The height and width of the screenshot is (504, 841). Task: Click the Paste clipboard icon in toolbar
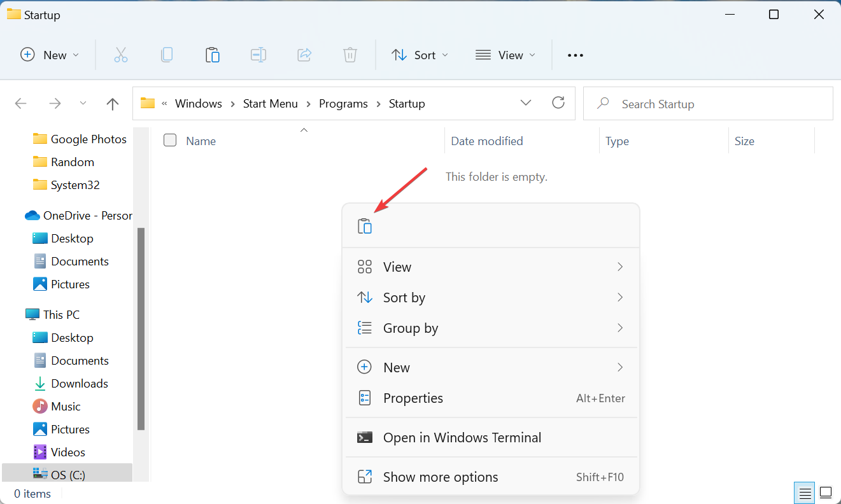click(213, 55)
